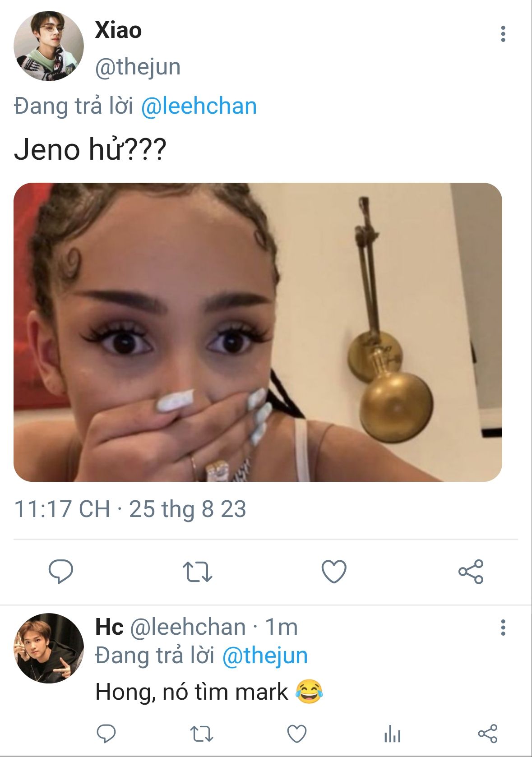
Task: Open Hc's profile avatar
Action: [49, 648]
